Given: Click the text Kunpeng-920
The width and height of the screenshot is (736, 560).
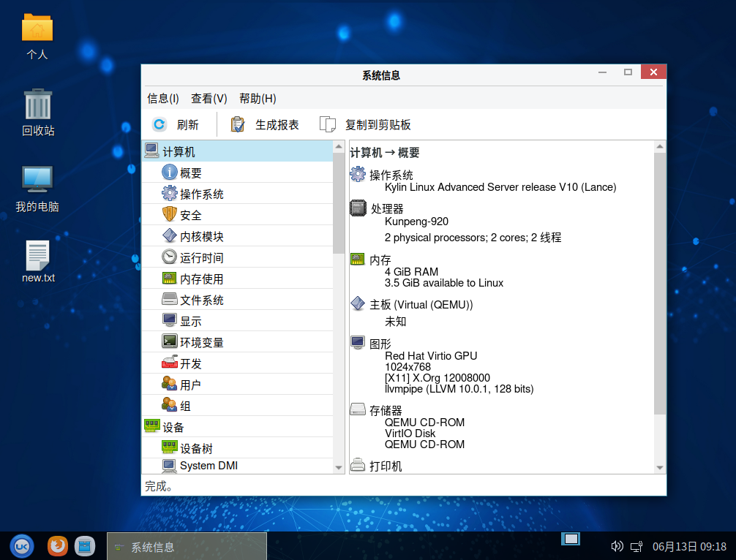Looking at the screenshot, I should tap(416, 222).
